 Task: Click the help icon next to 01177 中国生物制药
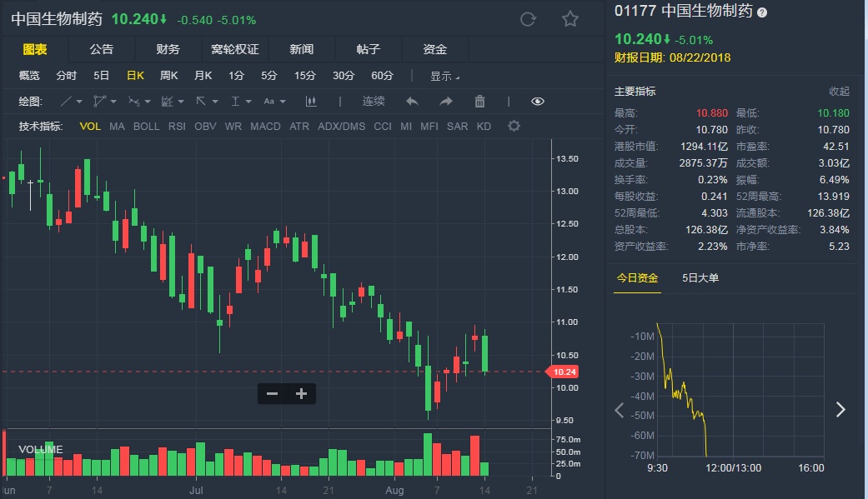click(x=762, y=12)
